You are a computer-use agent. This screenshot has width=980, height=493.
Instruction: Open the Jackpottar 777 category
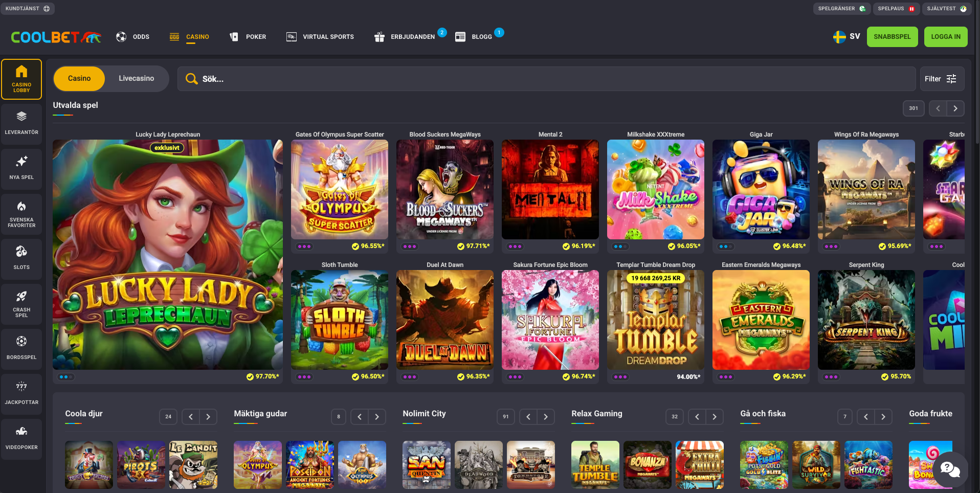21,393
